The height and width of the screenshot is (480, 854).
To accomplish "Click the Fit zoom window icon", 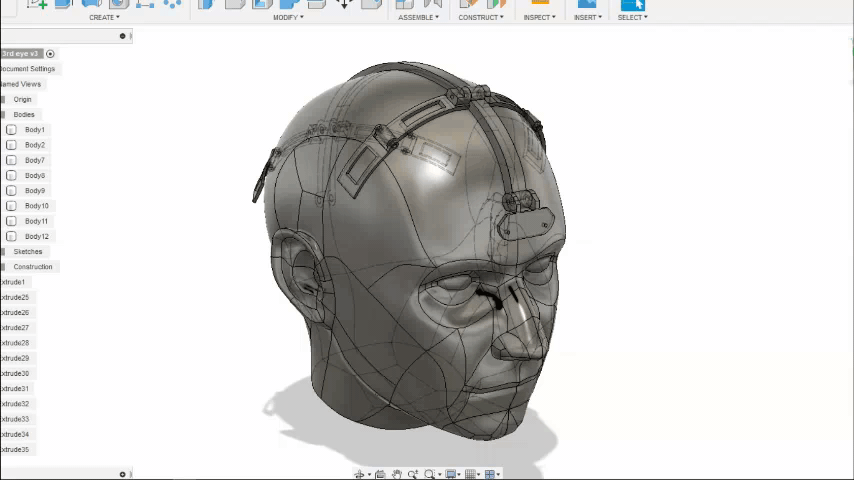I will 430,474.
